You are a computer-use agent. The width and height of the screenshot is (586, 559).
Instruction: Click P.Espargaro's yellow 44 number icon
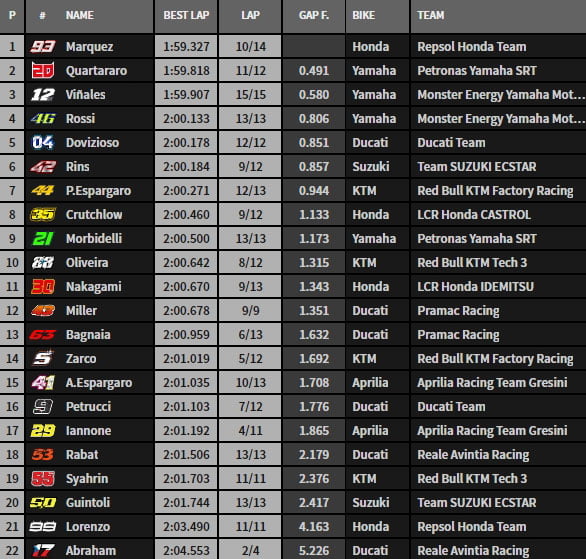(43, 191)
